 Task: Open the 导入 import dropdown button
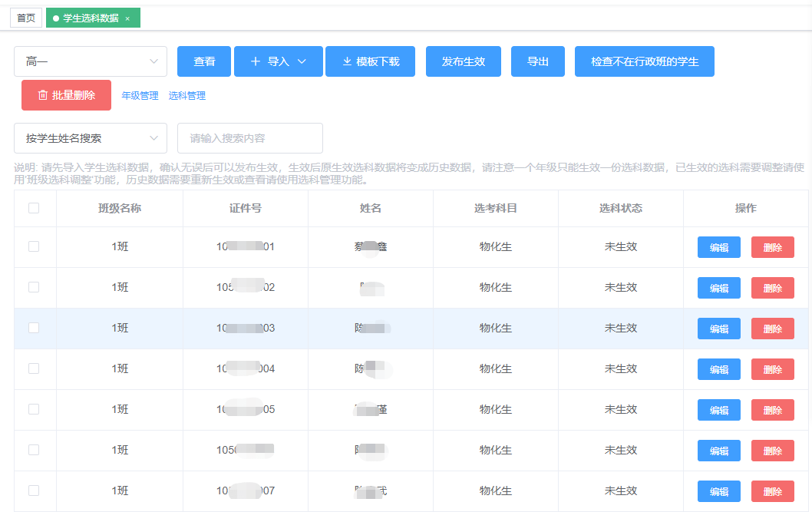(x=279, y=61)
